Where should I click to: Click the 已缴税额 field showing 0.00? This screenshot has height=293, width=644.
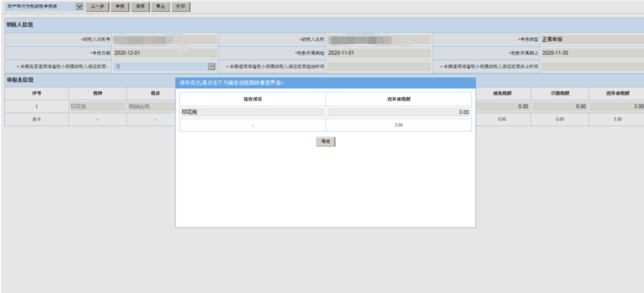559,106
